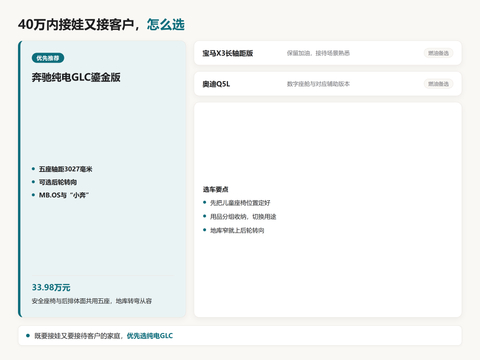Viewport: 480px width, 360px height.
Task: Select the 五座轴距3027毫米 bullet
Action: coord(66,169)
